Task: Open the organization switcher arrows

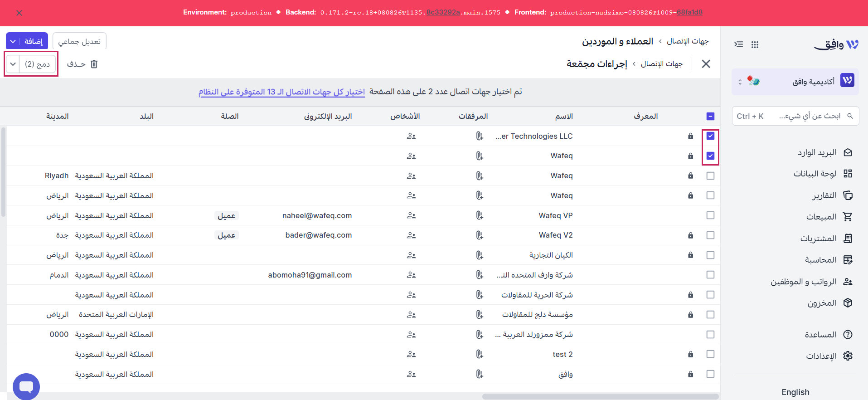Action: (740, 82)
